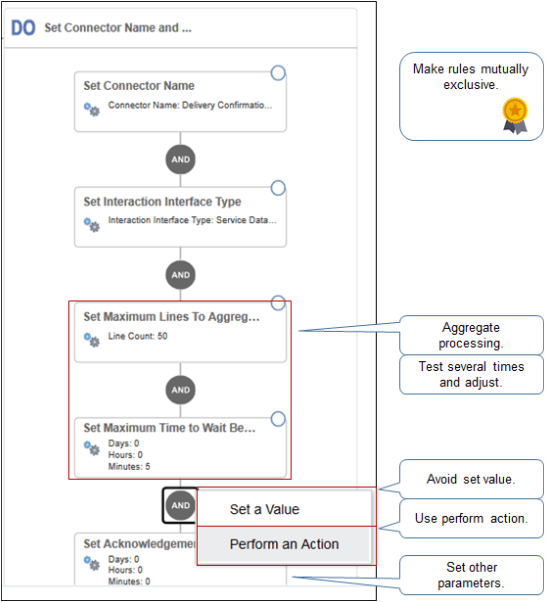Click the 'Set Connector Name and ...' header title
The height and width of the screenshot is (602, 545).
pyautogui.click(x=118, y=28)
